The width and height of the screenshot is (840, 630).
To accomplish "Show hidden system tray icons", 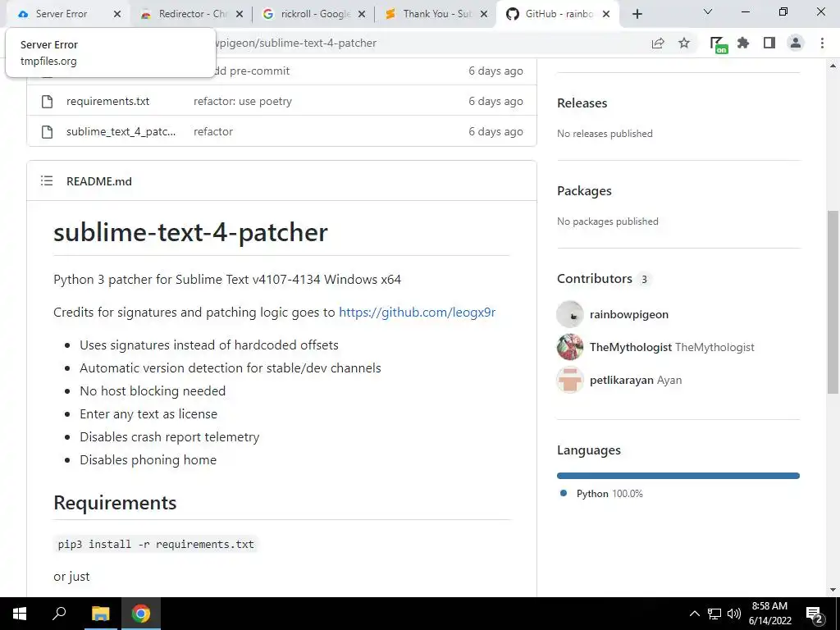I will 694,614.
